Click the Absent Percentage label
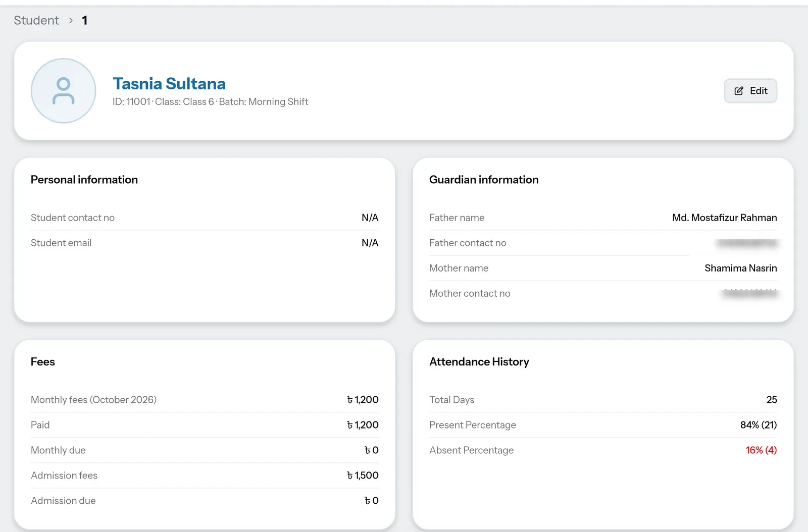808x532 pixels. tap(472, 450)
